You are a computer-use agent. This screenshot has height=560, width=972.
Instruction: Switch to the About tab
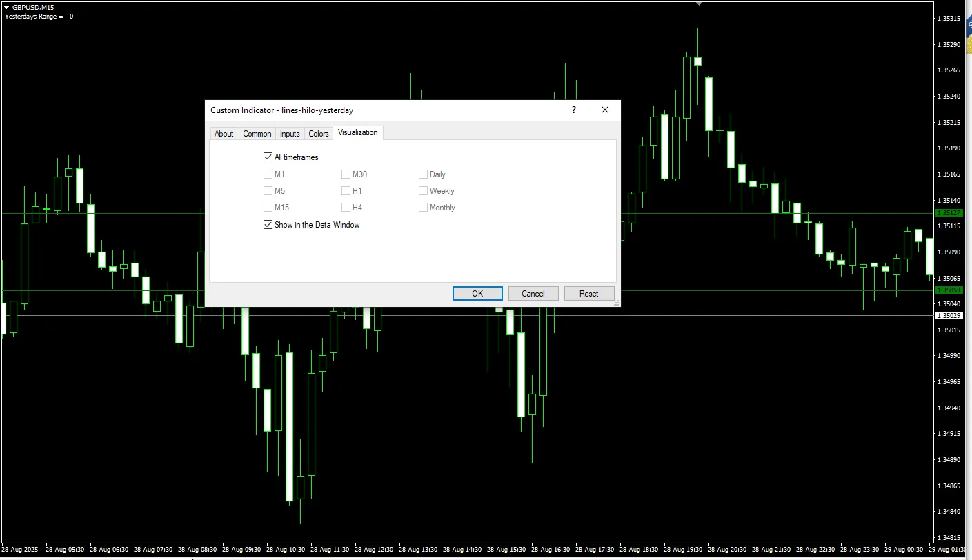[224, 134]
